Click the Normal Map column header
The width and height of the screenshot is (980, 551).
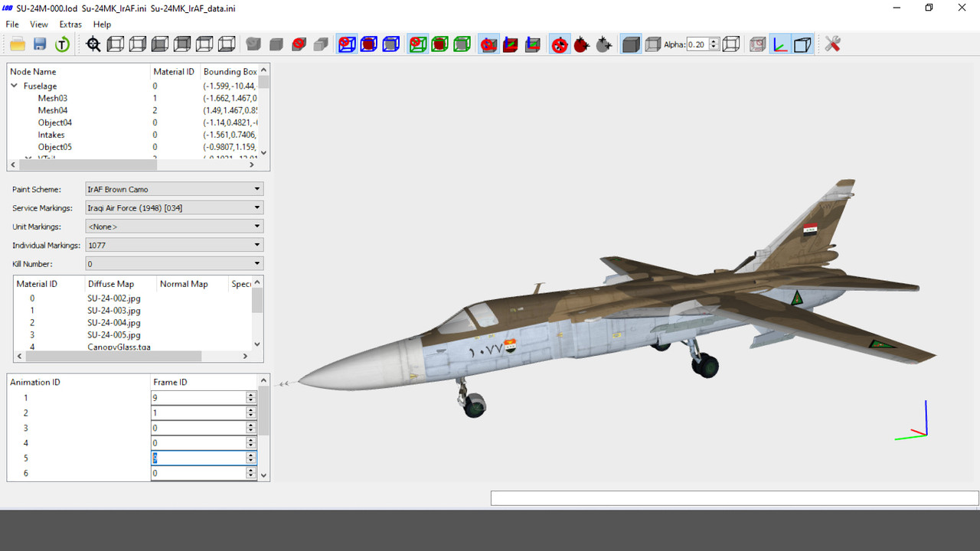[192, 284]
